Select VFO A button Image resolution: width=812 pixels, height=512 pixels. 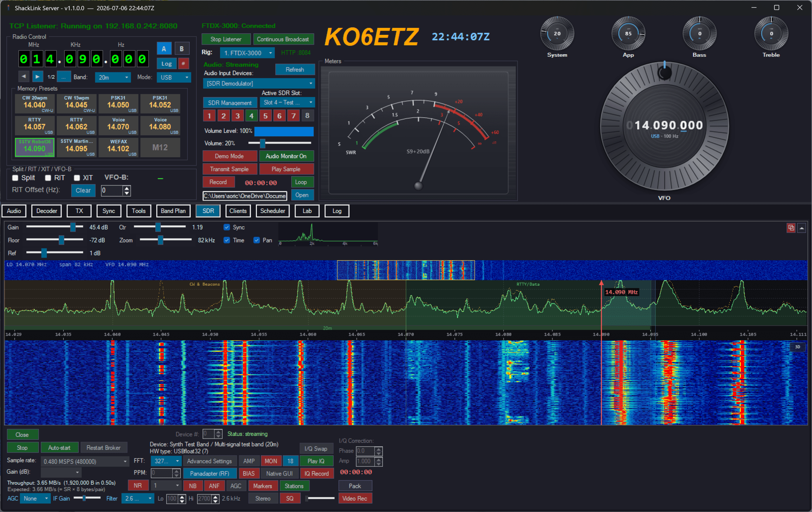click(164, 49)
